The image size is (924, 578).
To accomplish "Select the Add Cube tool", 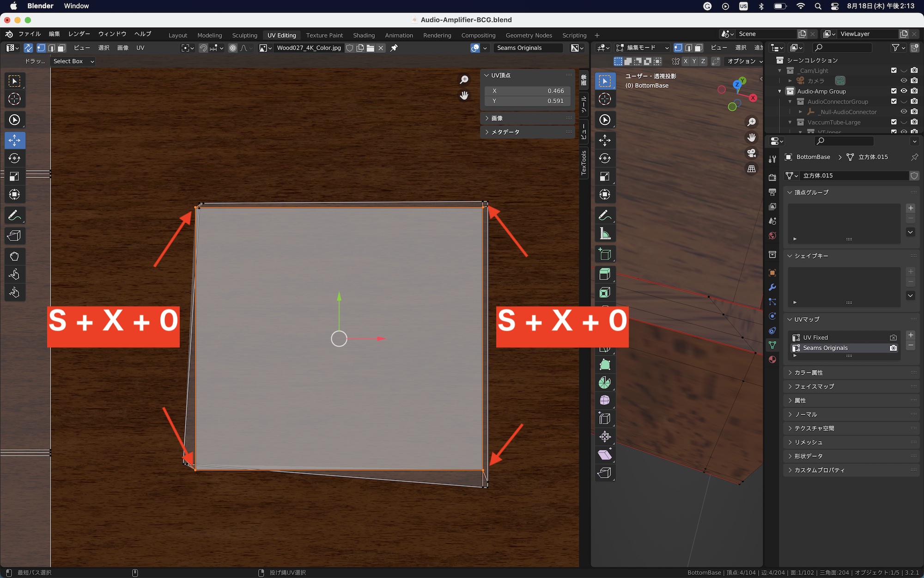I will point(605,254).
